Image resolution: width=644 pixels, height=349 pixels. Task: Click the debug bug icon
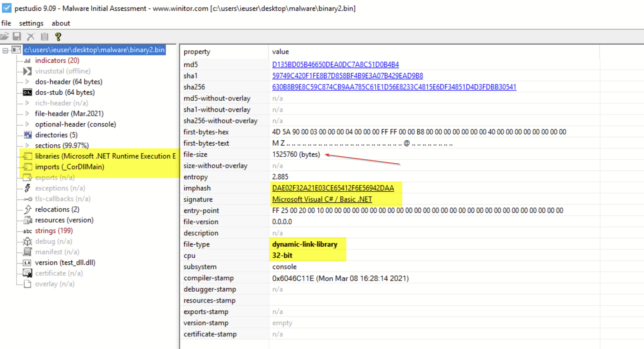tap(28, 241)
